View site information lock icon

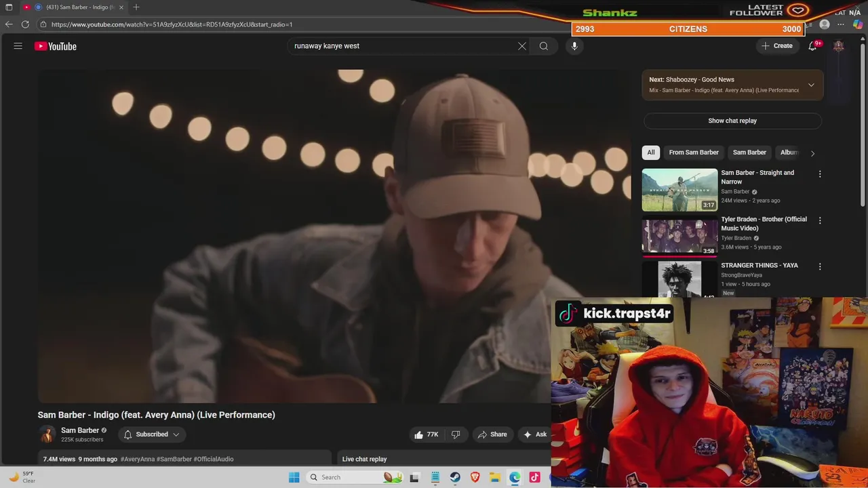(x=43, y=24)
